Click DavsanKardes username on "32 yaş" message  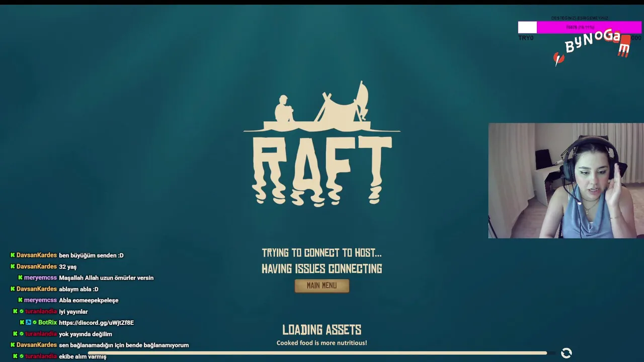(x=37, y=266)
